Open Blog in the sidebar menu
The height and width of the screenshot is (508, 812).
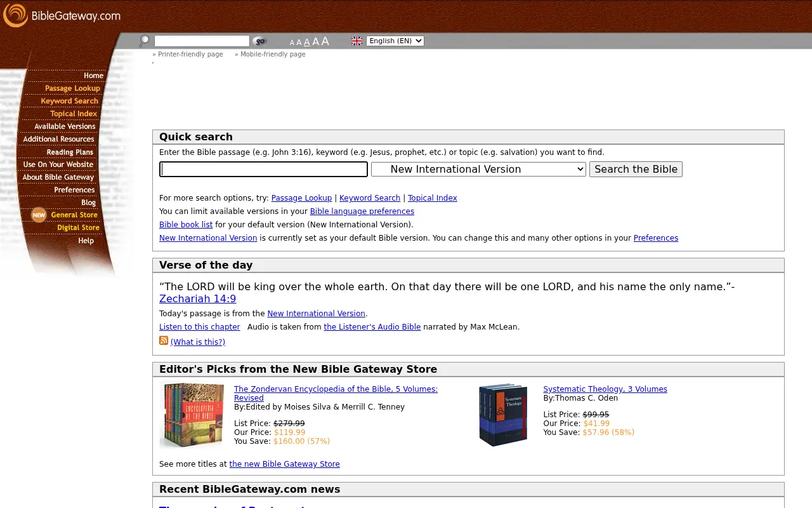pyautogui.click(x=89, y=203)
